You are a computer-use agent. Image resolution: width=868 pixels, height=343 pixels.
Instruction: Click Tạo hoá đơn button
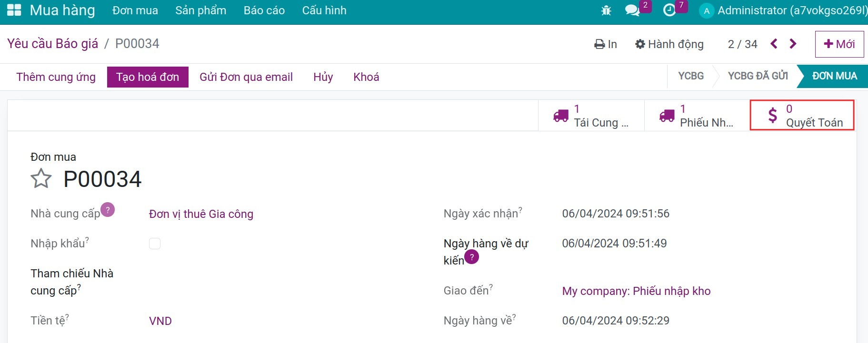148,77
